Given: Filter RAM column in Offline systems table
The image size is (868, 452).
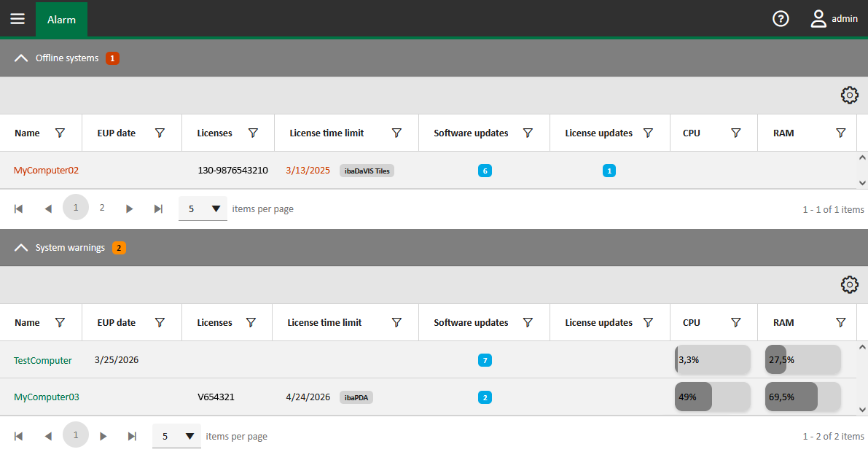Looking at the screenshot, I should (x=841, y=133).
